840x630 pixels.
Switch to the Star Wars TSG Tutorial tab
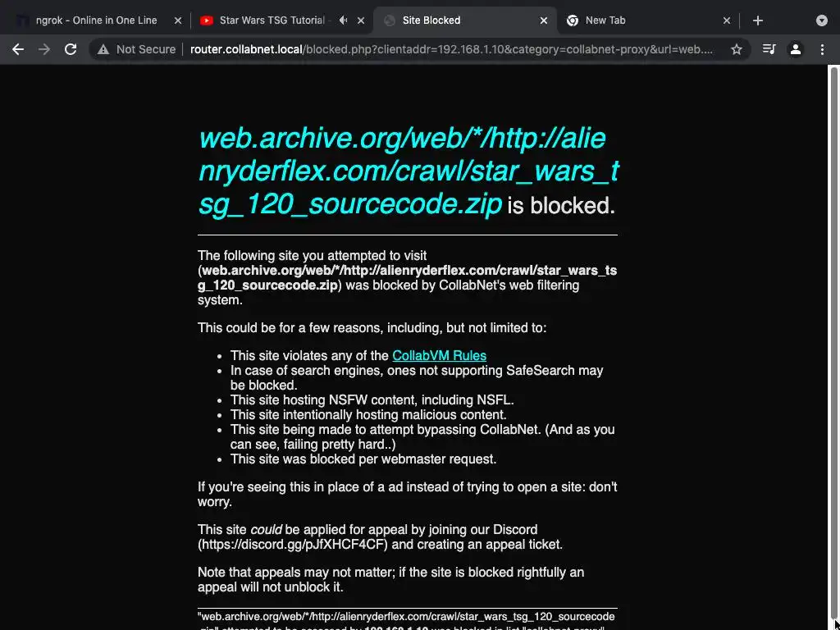272,21
